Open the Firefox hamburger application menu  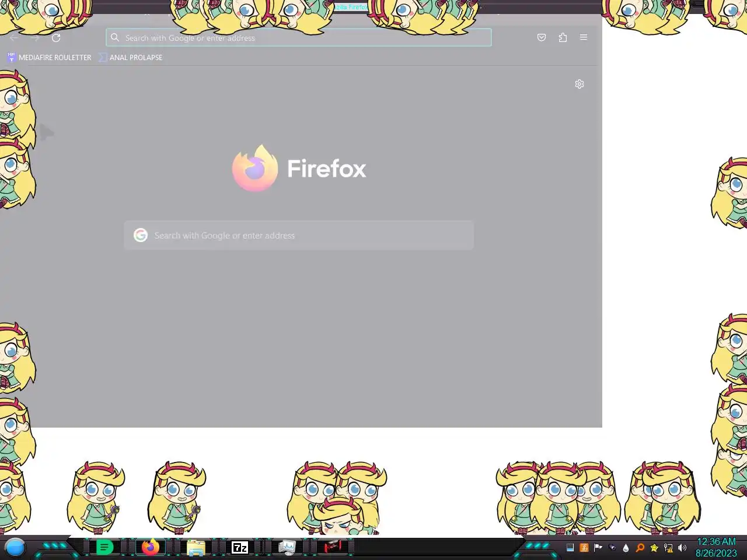[584, 37]
